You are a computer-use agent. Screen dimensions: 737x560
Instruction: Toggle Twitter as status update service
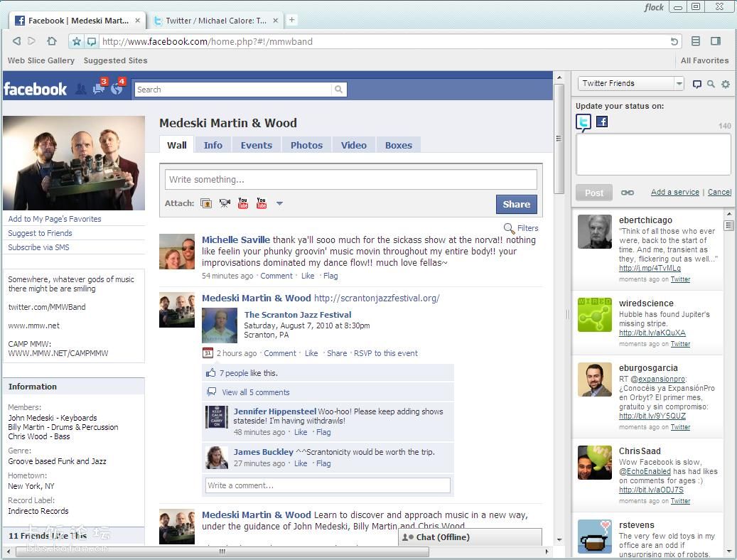tap(583, 122)
